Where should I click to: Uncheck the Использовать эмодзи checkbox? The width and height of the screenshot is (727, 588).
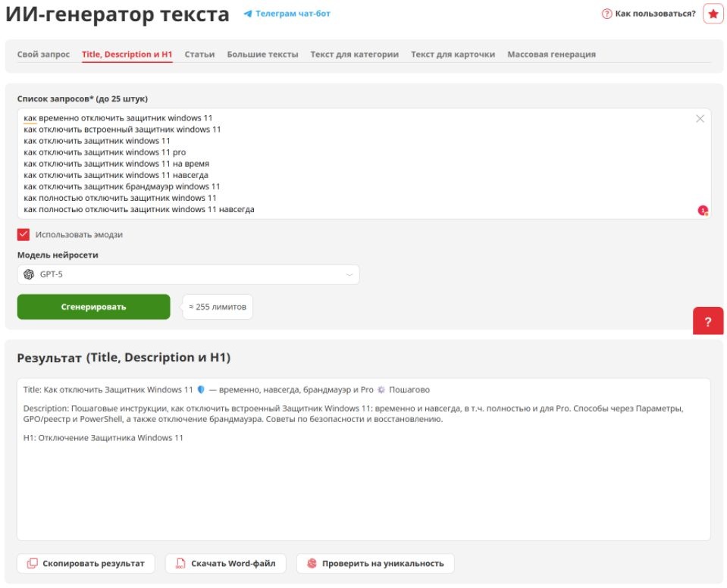tap(24, 235)
